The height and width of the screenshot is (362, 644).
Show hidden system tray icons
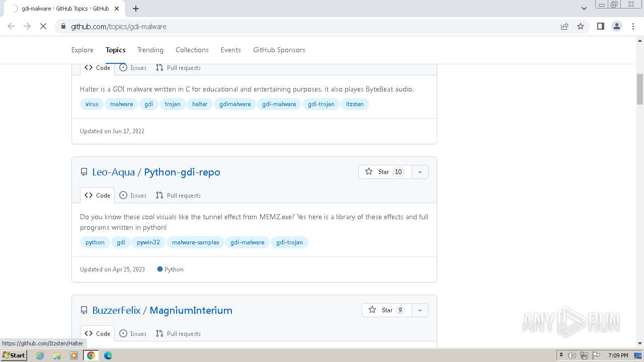coord(561,355)
